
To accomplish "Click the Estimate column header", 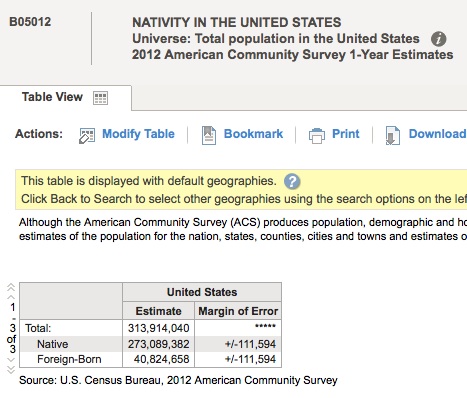I will tap(158, 311).
